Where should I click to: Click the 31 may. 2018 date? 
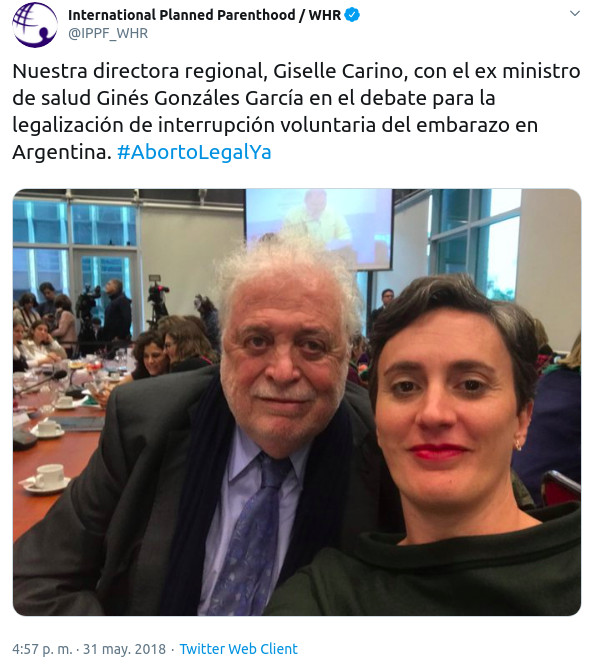pyautogui.click(x=124, y=649)
